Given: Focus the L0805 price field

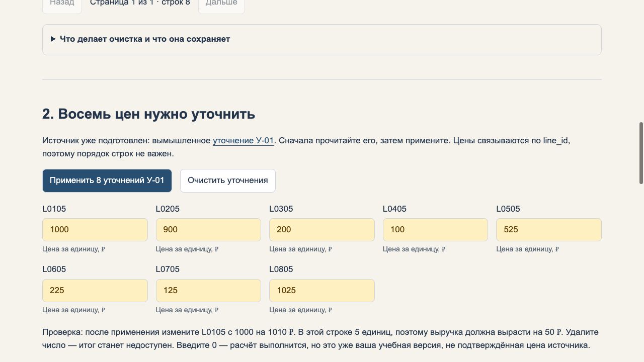Looking at the screenshot, I should pyautogui.click(x=322, y=291).
